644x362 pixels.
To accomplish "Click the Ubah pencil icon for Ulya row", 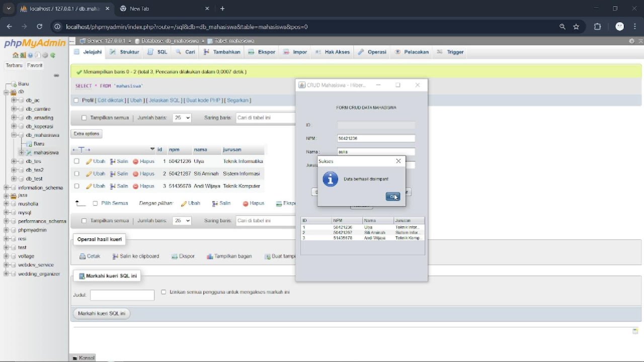I will point(89,161).
